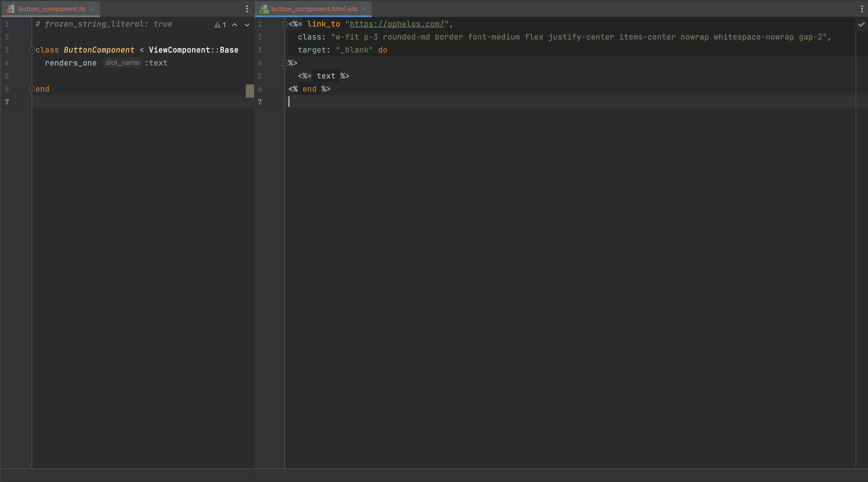Click the warning stripe marker in left scrollbar
The height and width of the screenshot is (482, 868).
250,91
